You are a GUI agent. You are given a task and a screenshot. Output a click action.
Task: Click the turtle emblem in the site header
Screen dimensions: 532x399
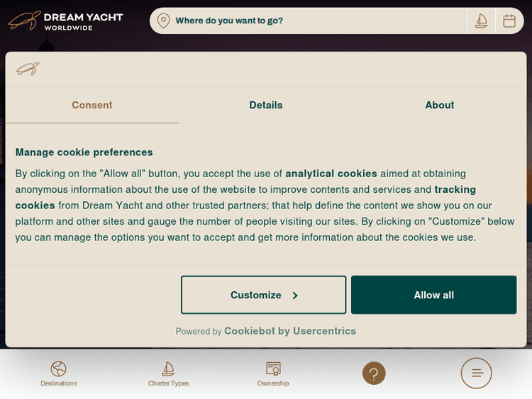[23, 21]
